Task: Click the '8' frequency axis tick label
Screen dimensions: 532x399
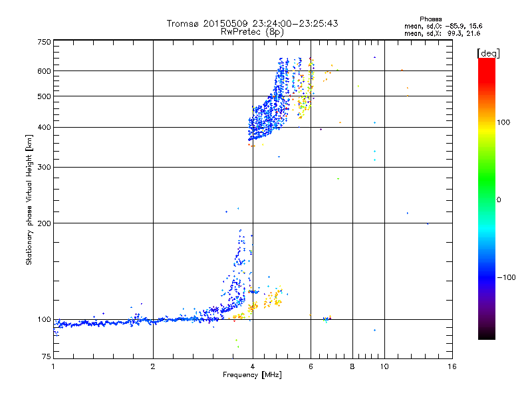Action: click(352, 366)
